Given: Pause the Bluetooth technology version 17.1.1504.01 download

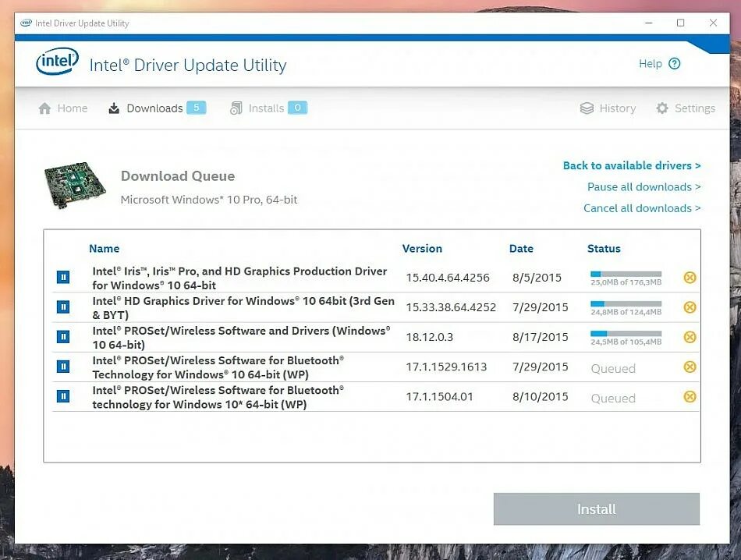Looking at the screenshot, I should coord(63,396).
